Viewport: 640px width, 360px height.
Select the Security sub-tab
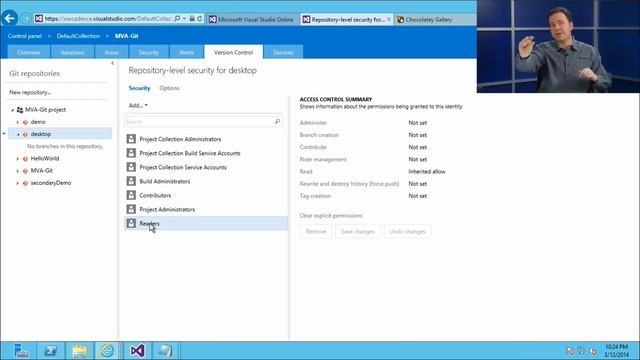139,88
